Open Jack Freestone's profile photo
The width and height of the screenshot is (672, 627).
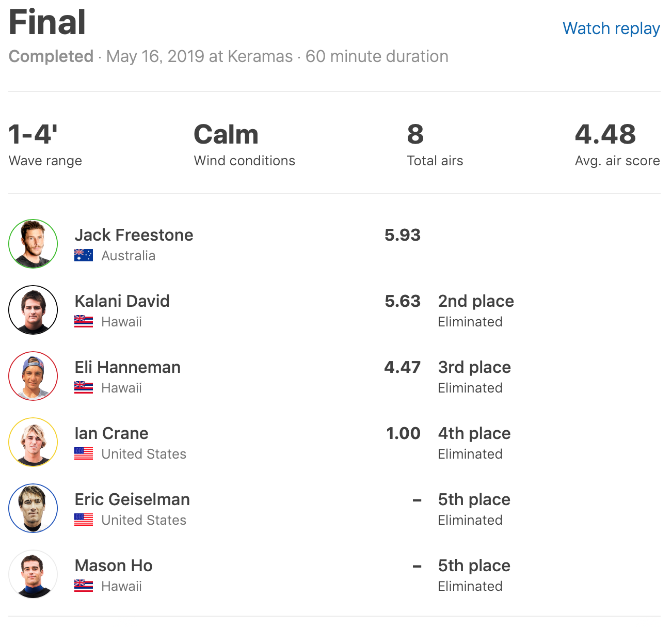(33, 244)
